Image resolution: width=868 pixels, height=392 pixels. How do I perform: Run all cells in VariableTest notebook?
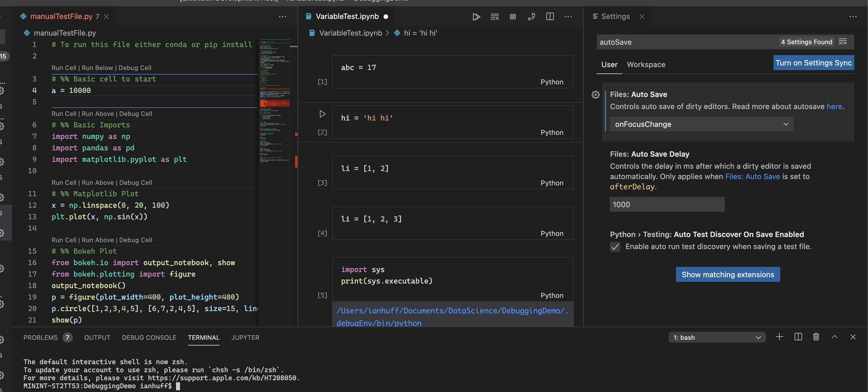click(476, 17)
